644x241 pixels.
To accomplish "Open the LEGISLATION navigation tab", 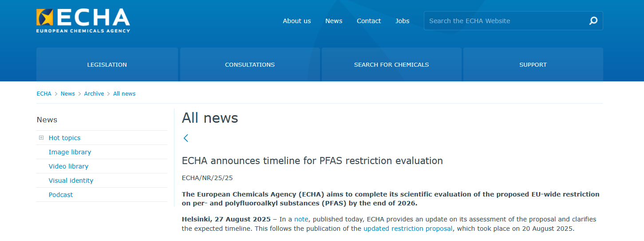I will pyautogui.click(x=107, y=64).
